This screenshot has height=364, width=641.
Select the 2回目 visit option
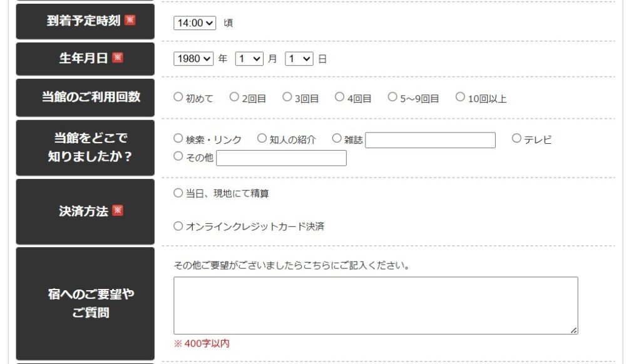(x=234, y=97)
